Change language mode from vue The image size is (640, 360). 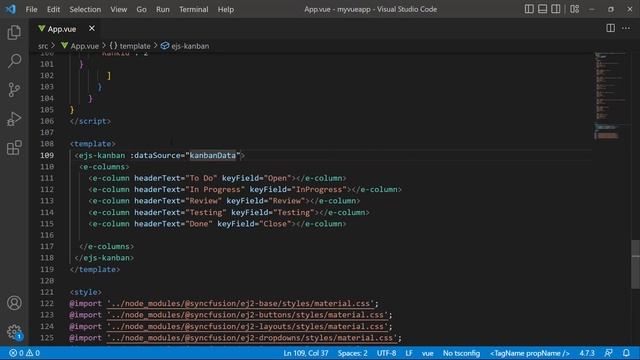tap(427, 353)
